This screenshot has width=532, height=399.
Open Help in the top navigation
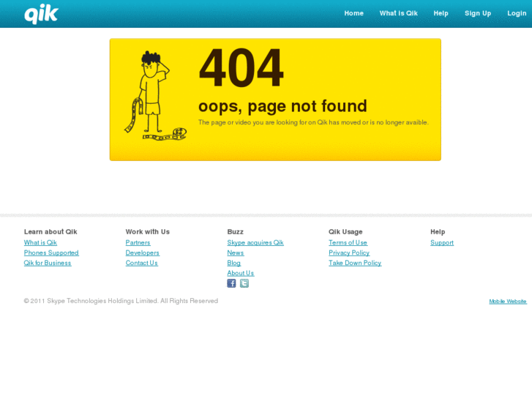point(441,13)
